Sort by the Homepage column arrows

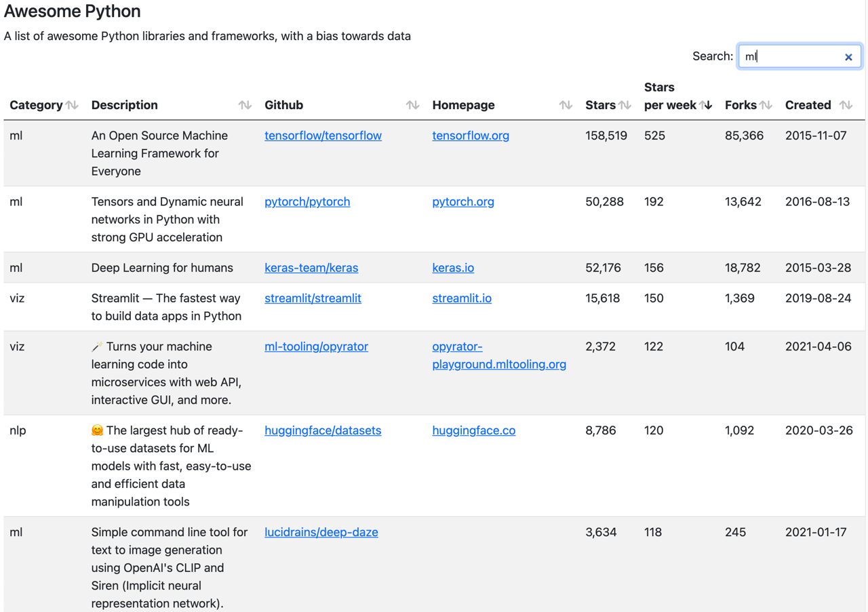[566, 105]
